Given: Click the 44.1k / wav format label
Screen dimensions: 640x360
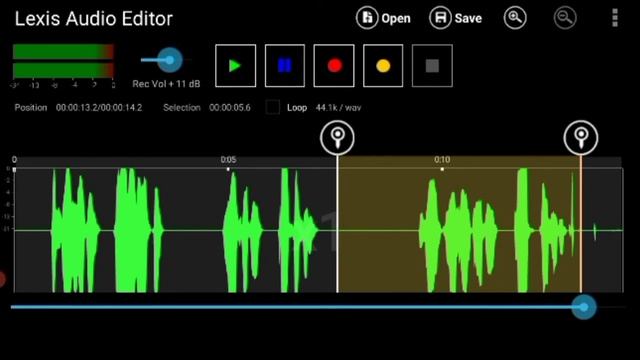Looking at the screenshot, I should [338, 108].
